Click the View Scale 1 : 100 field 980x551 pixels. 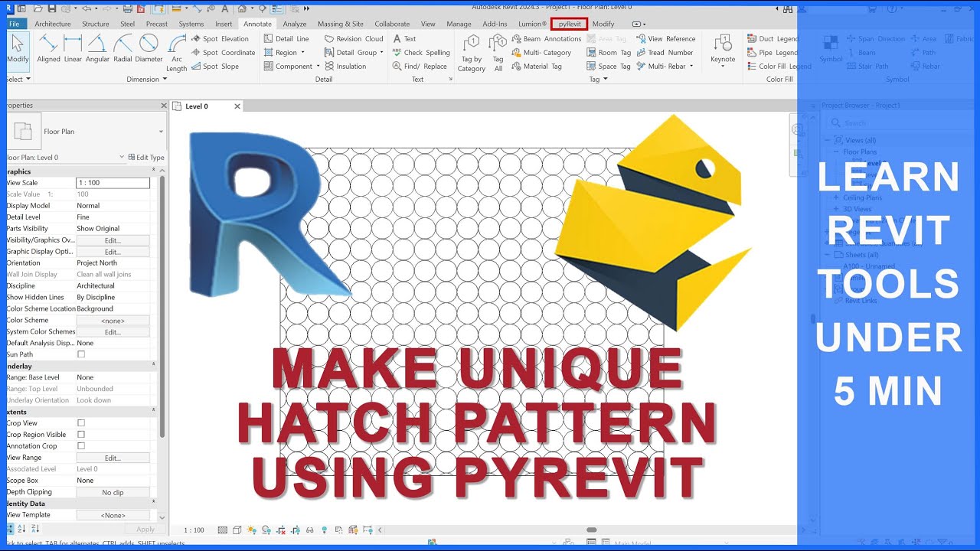[113, 183]
